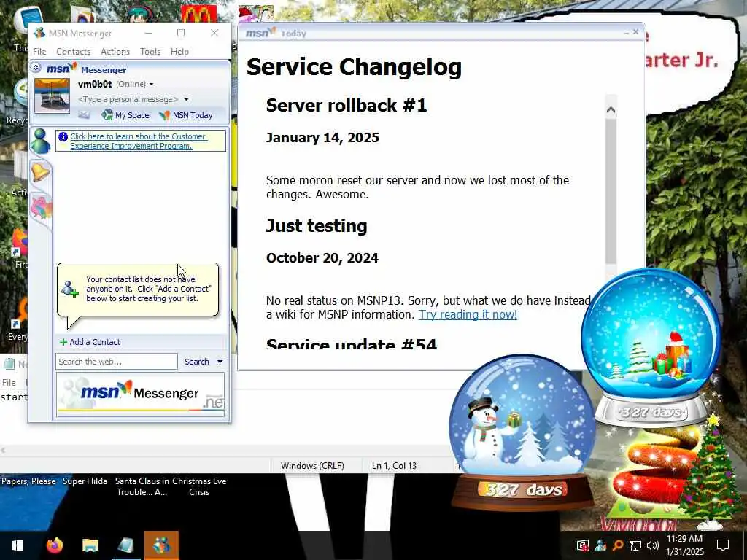
Task: Click the Service Changelog title
Action: 354,66
